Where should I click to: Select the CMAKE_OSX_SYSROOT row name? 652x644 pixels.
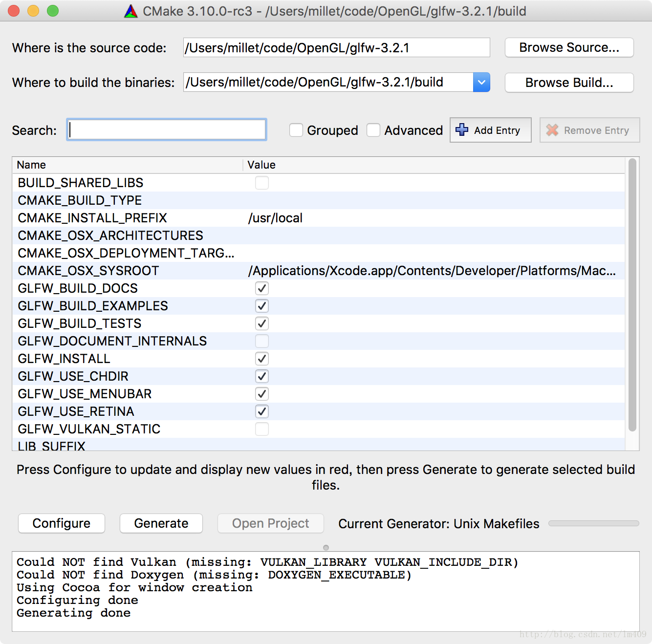(x=88, y=271)
